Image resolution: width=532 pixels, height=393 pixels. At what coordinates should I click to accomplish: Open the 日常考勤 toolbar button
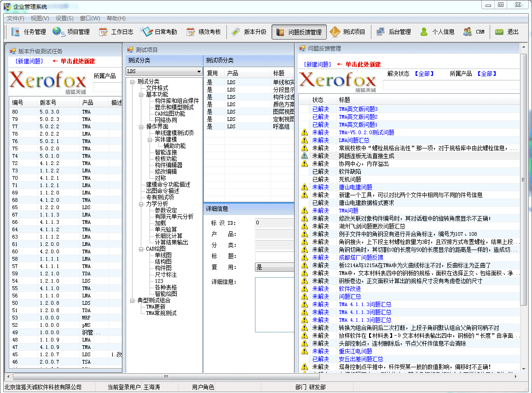point(159,32)
